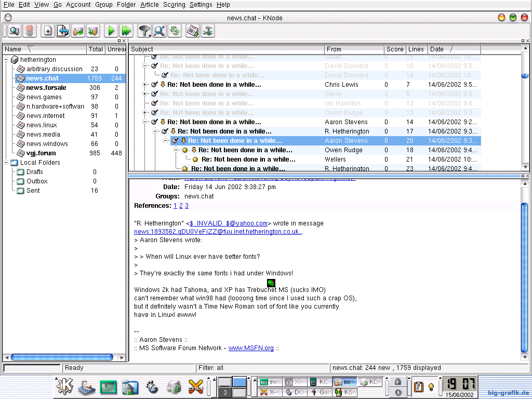The height and width of the screenshot is (399, 532).
Task: Open reference link 1 in article header
Action: pyautogui.click(x=175, y=206)
